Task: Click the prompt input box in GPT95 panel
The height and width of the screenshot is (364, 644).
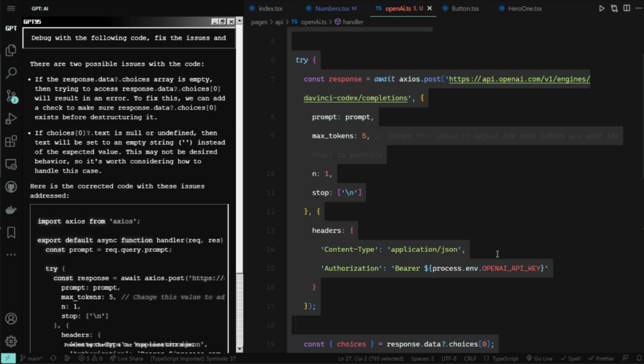Action: [x=128, y=38]
